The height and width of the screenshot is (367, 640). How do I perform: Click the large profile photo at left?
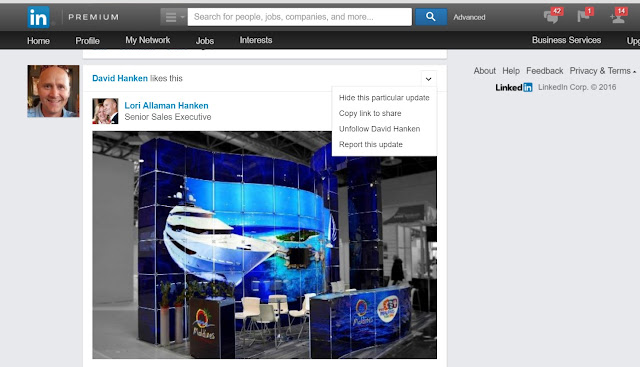(53, 91)
